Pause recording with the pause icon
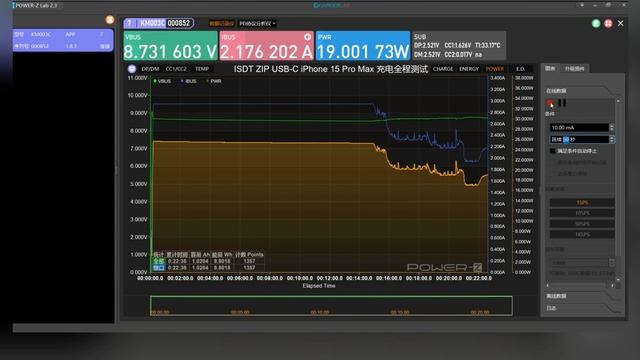640x360 pixels. pyautogui.click(x=562, y=103)
